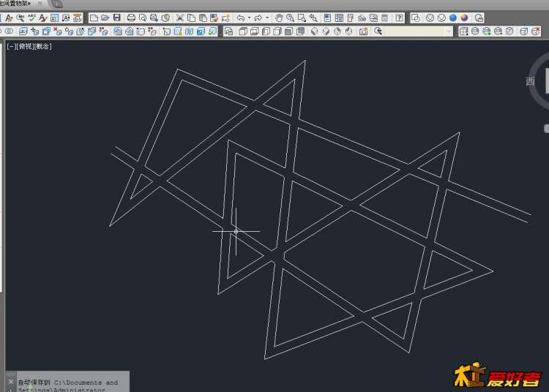Switch to NE Isometric view

[x=337, y=31]
